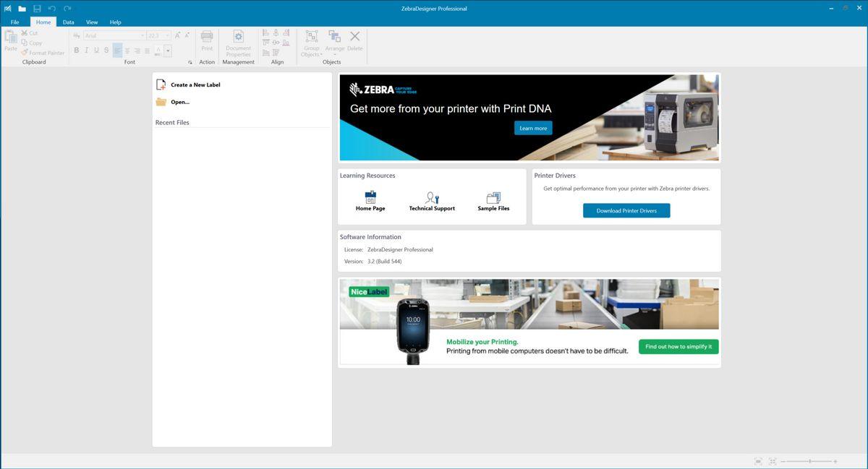Screen dimensions: 868x469
Task: Click the Printer Drivers heading
Action: click(x=555, y=176)
